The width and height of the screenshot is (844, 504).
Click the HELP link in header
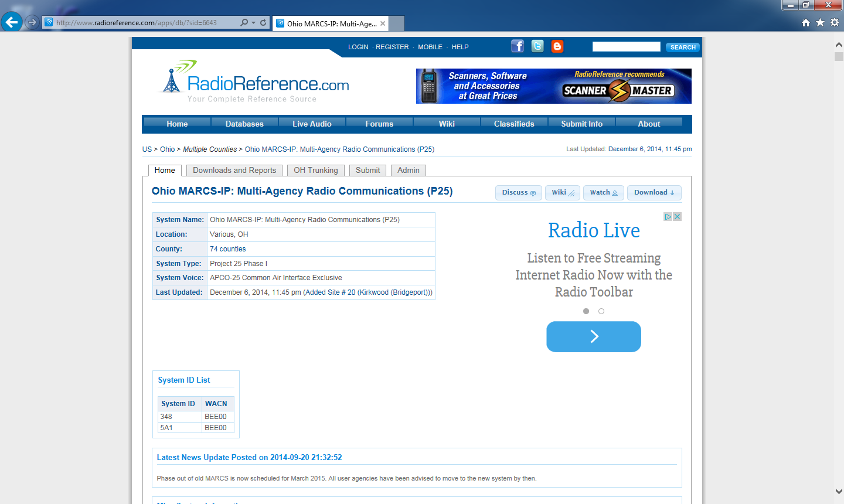coord(460,47)
